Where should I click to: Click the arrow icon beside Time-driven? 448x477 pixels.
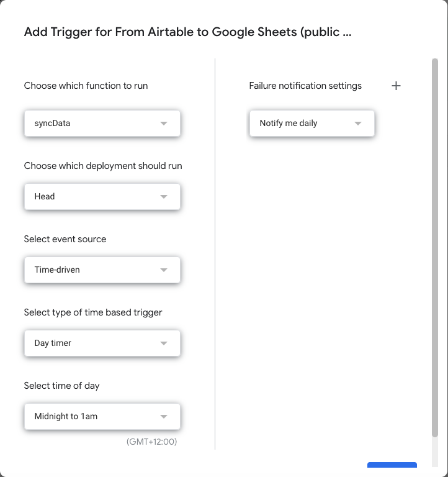tap(164, 270)
